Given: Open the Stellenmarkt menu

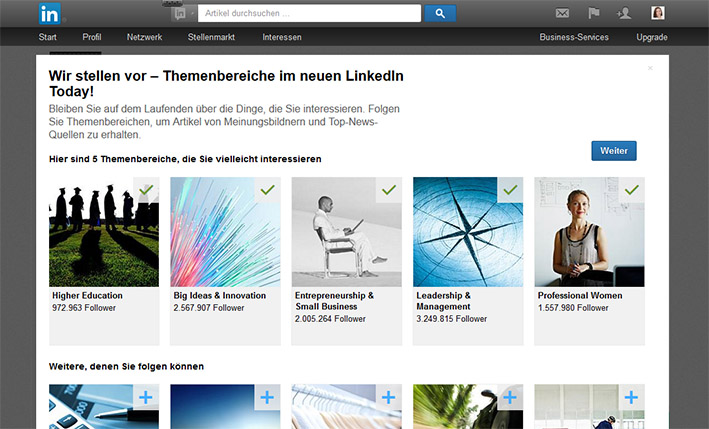Looking at the screenshot, I should point(211,37).
